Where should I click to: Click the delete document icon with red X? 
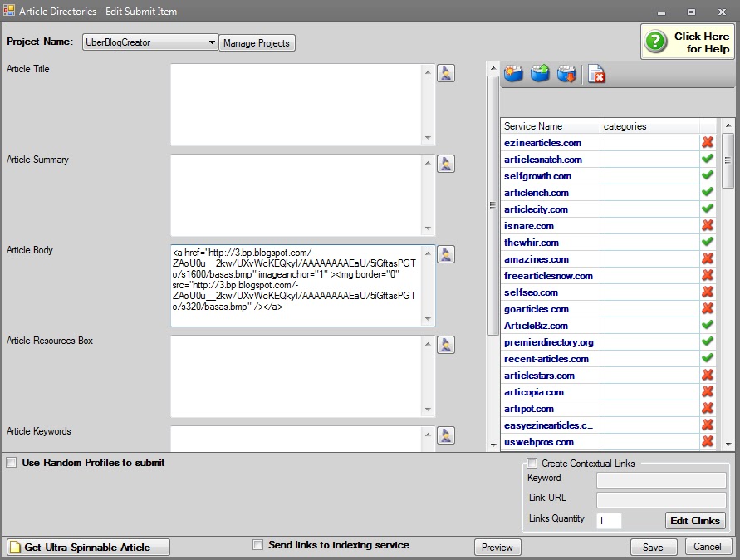[596, 74]
